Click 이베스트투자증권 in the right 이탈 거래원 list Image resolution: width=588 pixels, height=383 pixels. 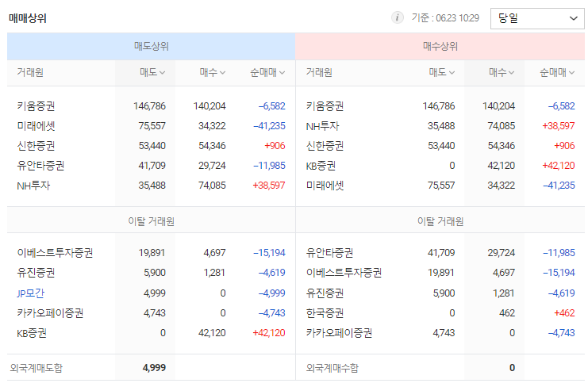pyautogui.click(x=344, y=273)
